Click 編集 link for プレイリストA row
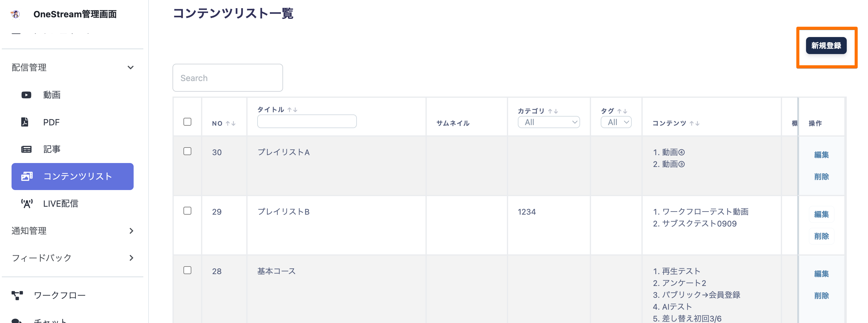Screen dimensions: 868x323 pos(821,155)
